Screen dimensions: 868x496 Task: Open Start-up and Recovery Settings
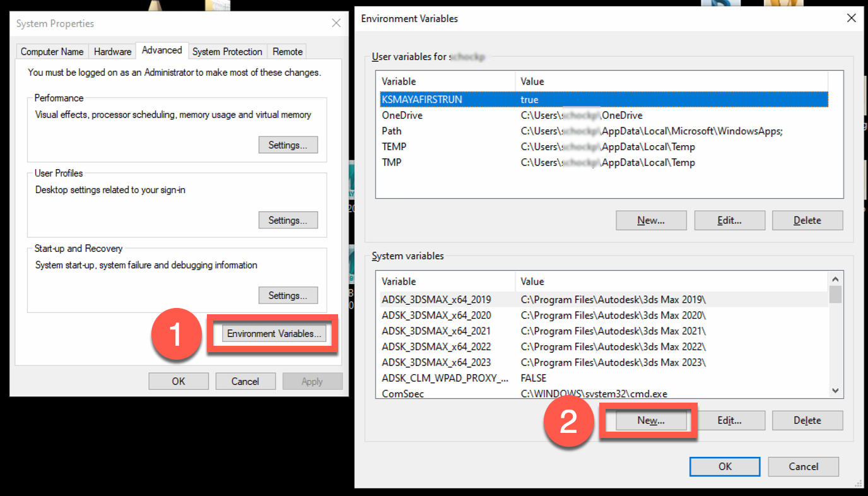(x=288, y=295)
